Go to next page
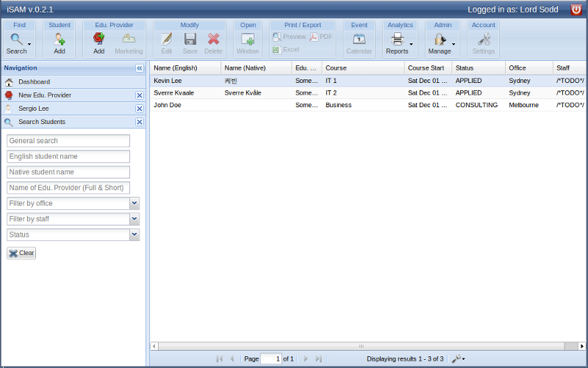The width and height of the screenshot is (588, 368). point(306,359)
